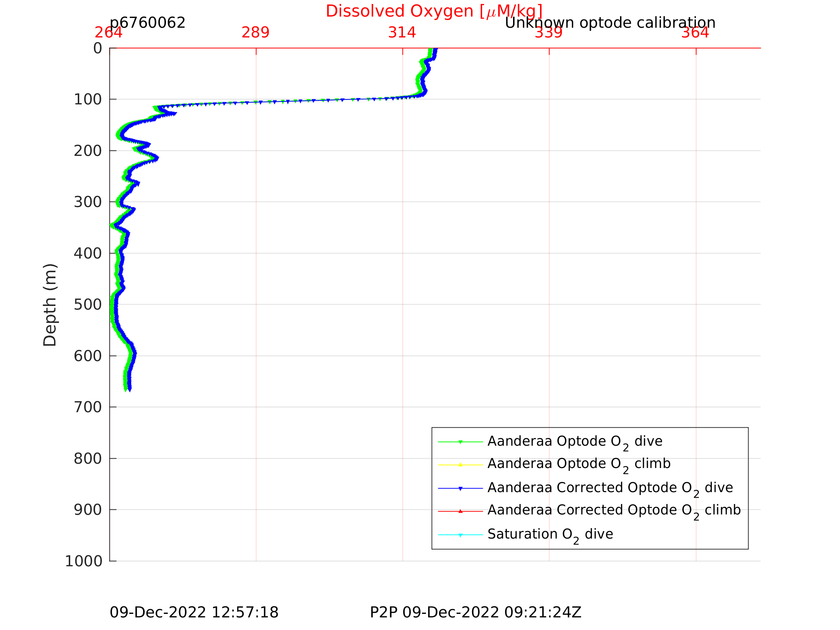Image resolution: width=840 pixels, height=630 pixels.
Task: Click the 'P2P 09-Dec-2022 09:21:24Z' text
Action: point(475,612)
